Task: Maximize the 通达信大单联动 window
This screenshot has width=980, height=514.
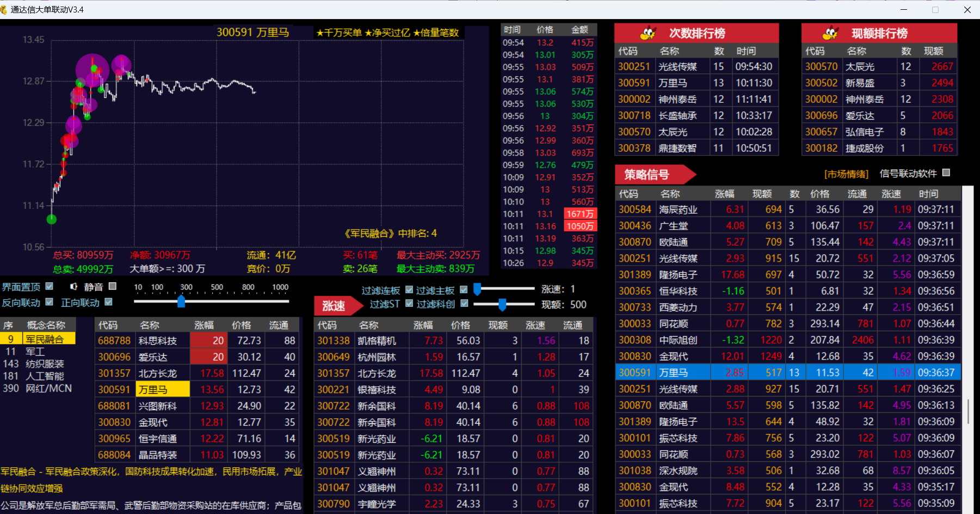Action: (935, 10)
